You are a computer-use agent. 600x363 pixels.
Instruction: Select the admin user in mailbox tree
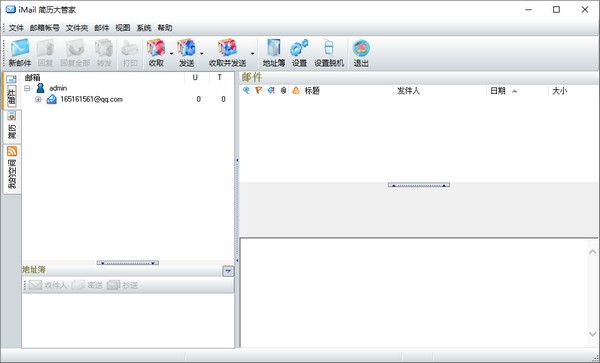58,88
